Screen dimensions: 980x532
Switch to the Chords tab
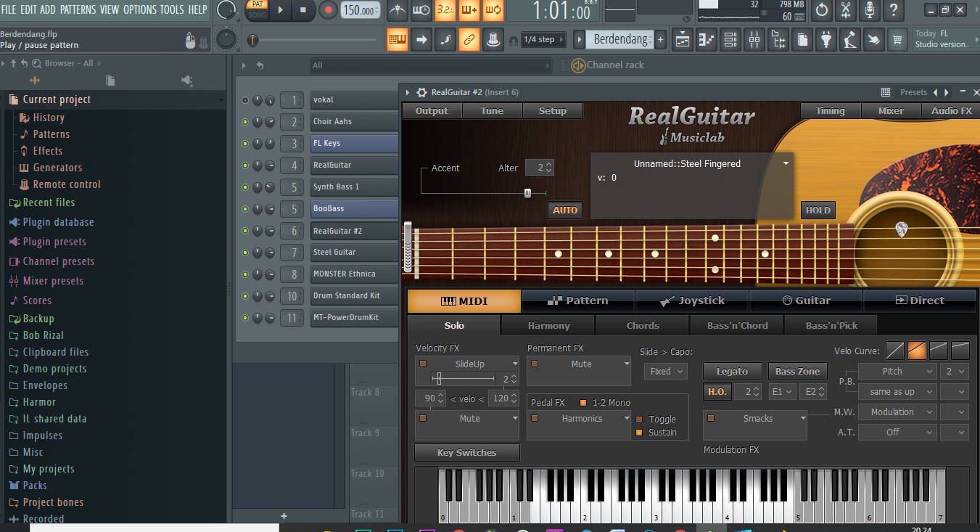click(x=643, y=326)
